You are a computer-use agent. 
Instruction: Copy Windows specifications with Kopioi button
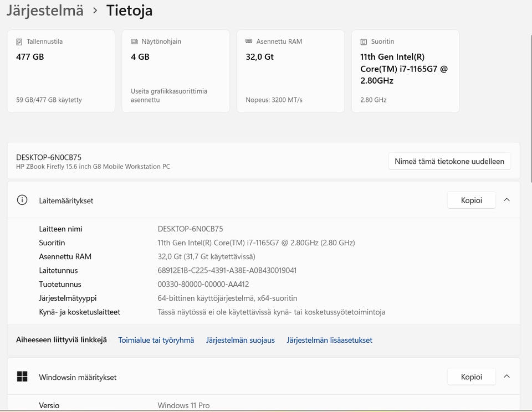(x=471, y=377)
